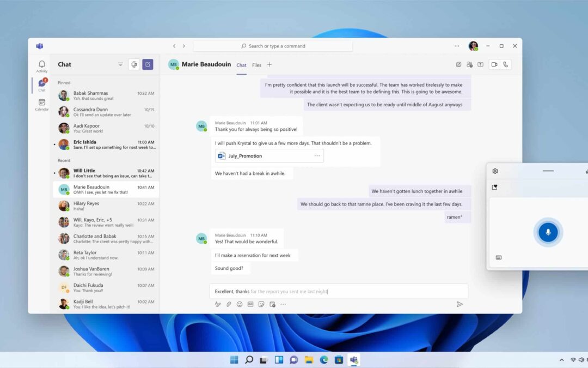Screen dimensions: 588x368
Task: Start an audio call with Marie
Action: (505, 64)
